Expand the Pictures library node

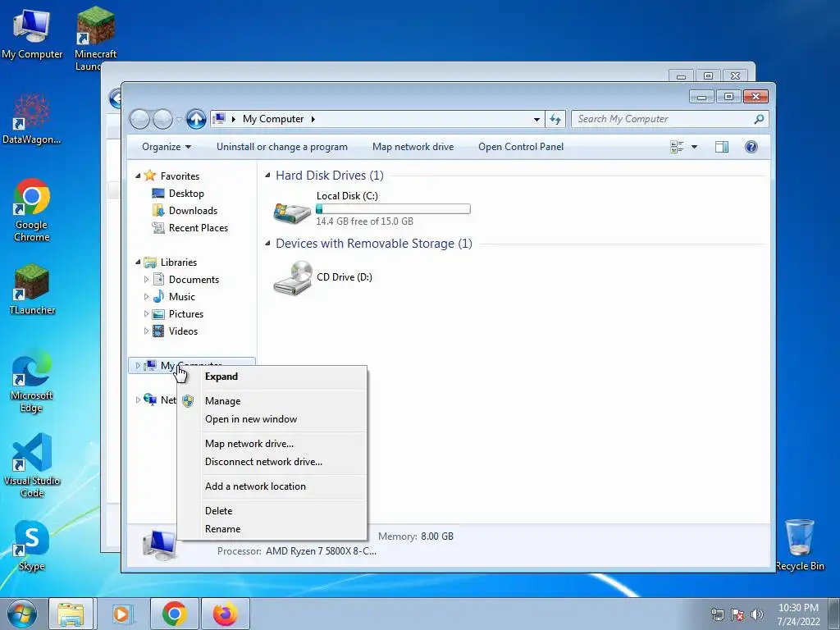pyautogui.click(x=146, y=314)
